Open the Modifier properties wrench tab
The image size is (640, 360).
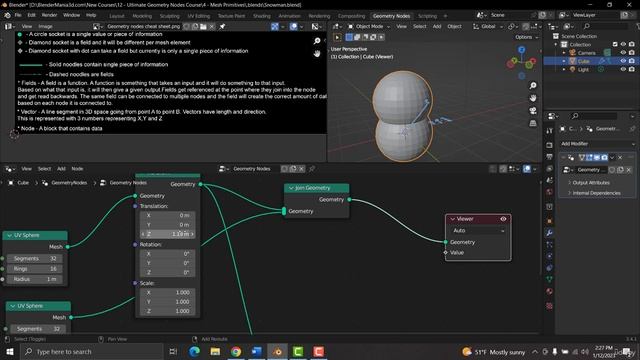click(x=549, y=233)
